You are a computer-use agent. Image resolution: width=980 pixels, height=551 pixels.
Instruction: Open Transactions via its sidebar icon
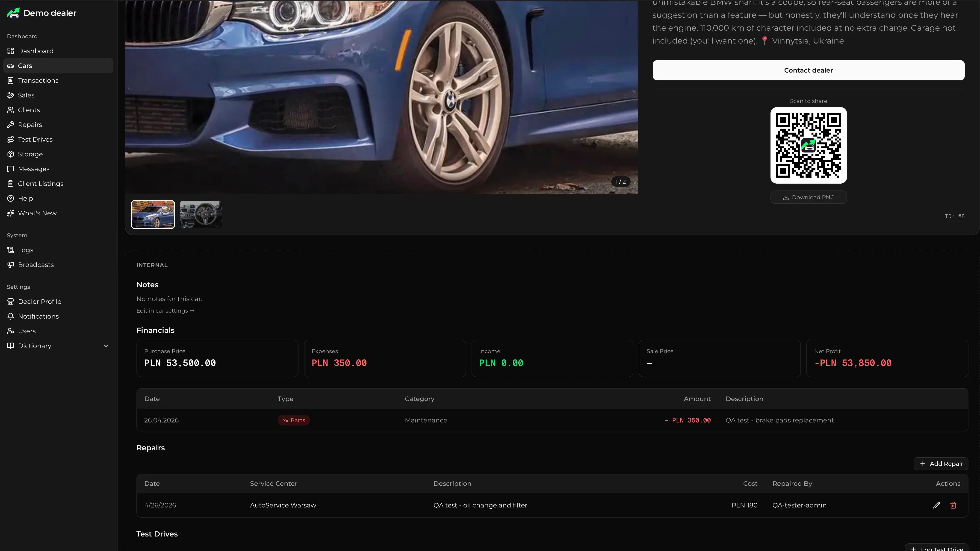click(x=11, y=81)
